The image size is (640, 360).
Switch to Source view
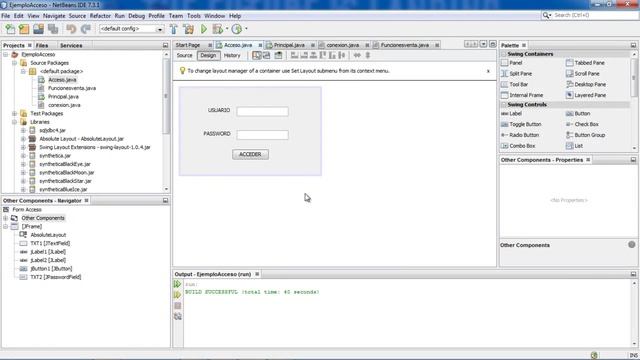point(184,56)
